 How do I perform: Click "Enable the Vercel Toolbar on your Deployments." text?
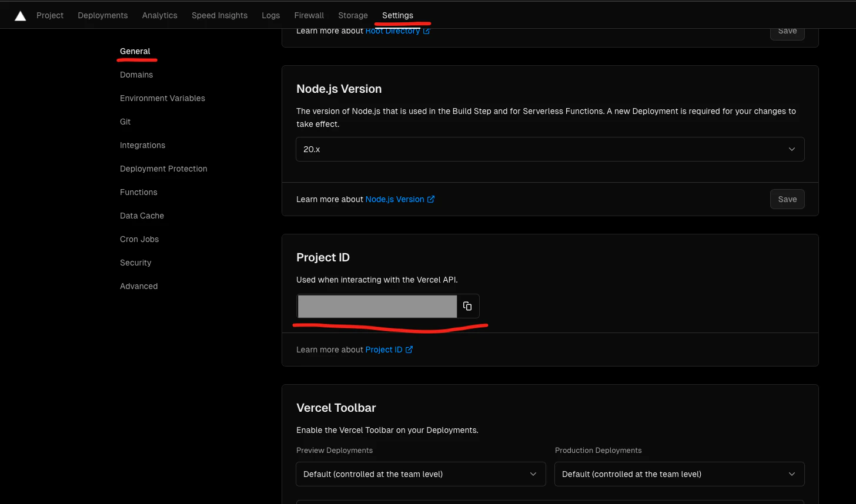[x=387, y=430]
